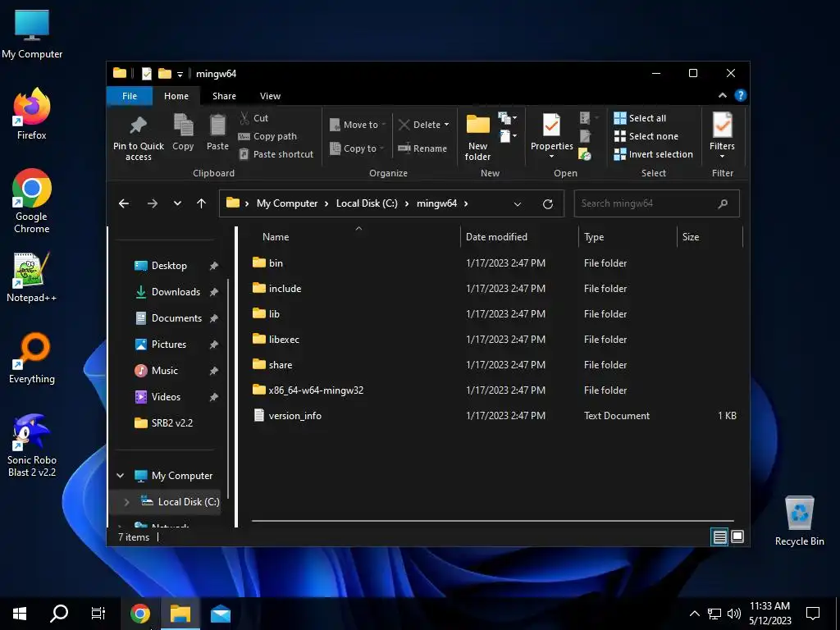Go forward in navigation history
Viewport: 840px width, 630px height.
pos(152,203)
